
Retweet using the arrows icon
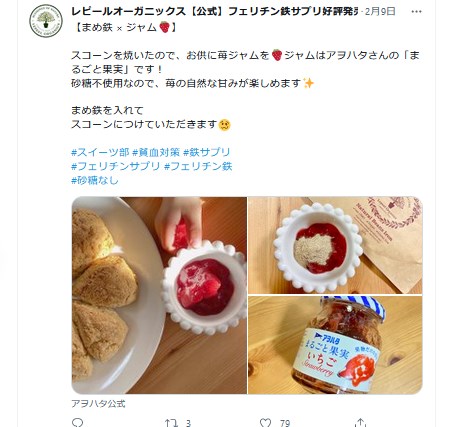171,423
